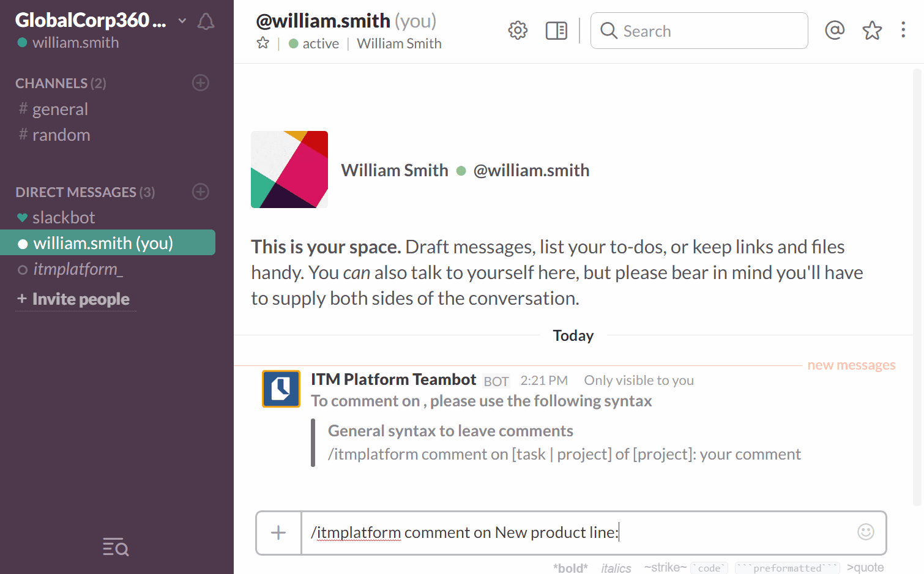
Task: Open the general channel
Action: pos(60,109)
